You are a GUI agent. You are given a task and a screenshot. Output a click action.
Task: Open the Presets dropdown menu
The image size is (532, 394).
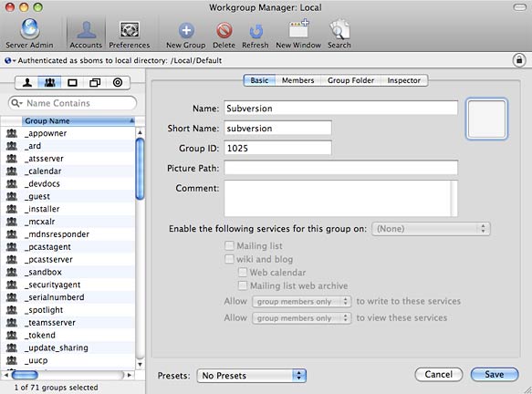pos(252,376)
